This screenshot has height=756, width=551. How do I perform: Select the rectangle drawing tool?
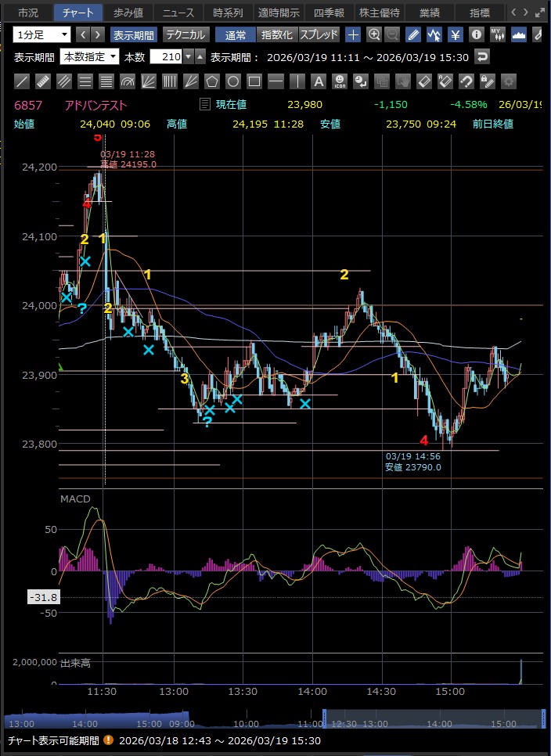click(254, 81)
